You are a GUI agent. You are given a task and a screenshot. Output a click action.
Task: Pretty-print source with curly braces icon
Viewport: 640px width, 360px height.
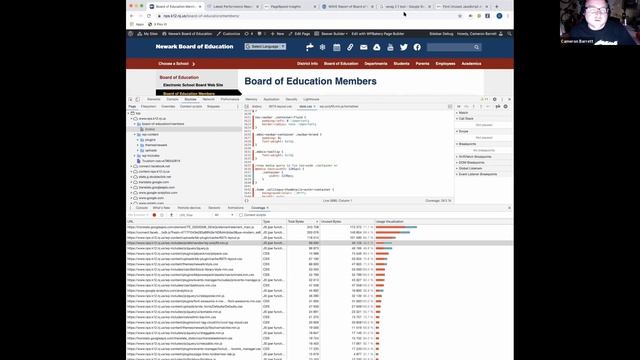coord(246,200)
